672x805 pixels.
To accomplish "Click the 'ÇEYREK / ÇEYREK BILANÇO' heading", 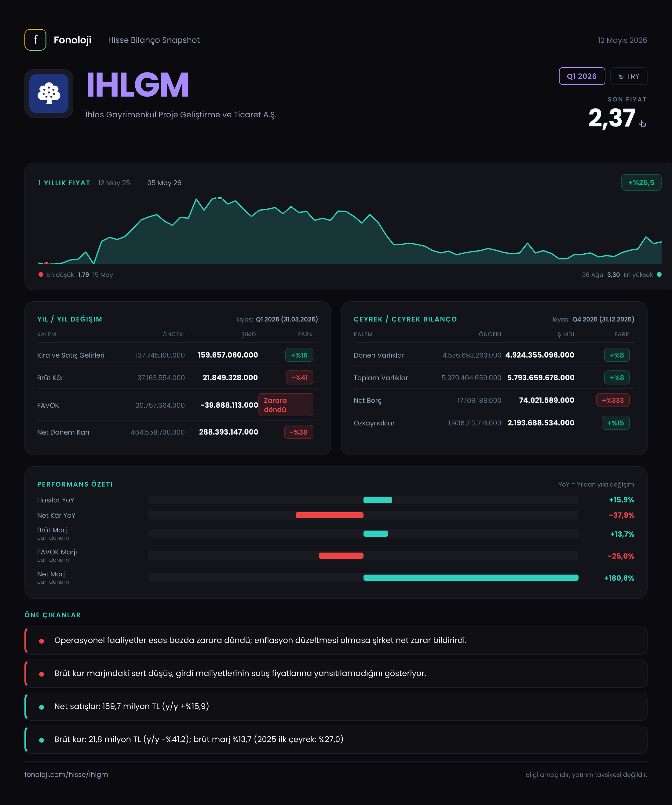I will point(405,319).
